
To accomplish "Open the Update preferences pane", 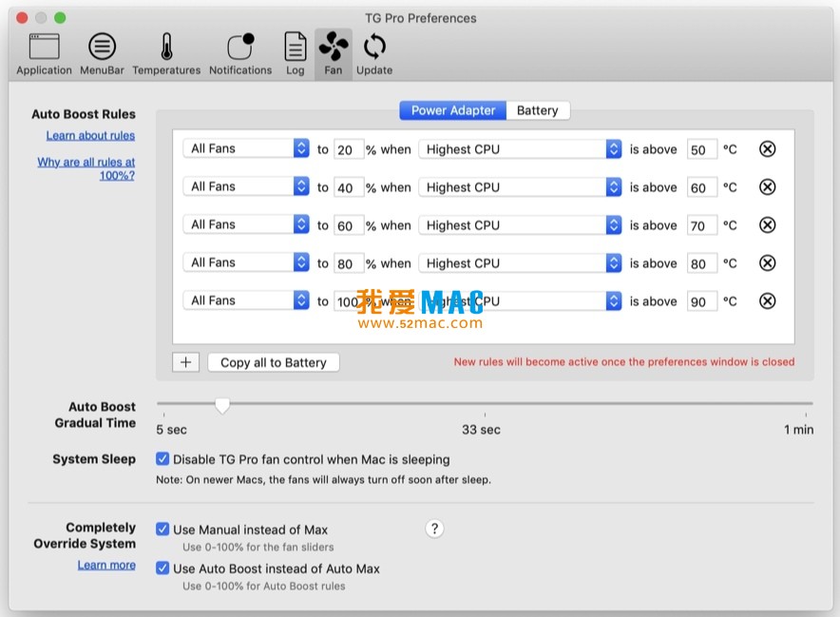I will tap(374, 55).
